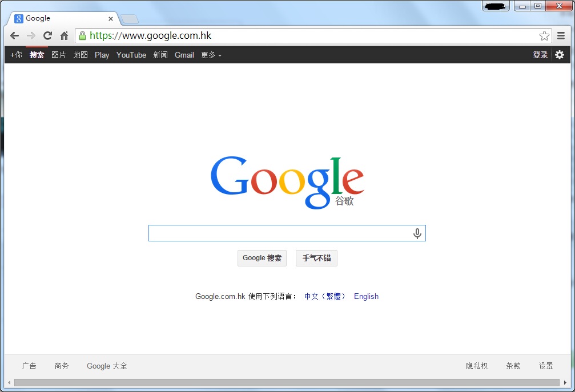View site security via green padlock icon

pyautogui.click(x=82, y=35)
